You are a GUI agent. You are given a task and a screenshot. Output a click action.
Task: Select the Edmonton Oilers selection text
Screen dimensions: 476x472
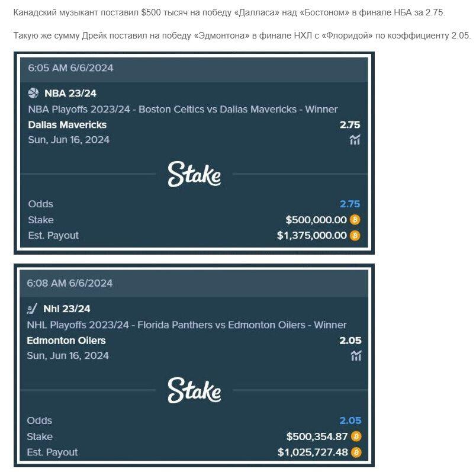click(66, 341)
